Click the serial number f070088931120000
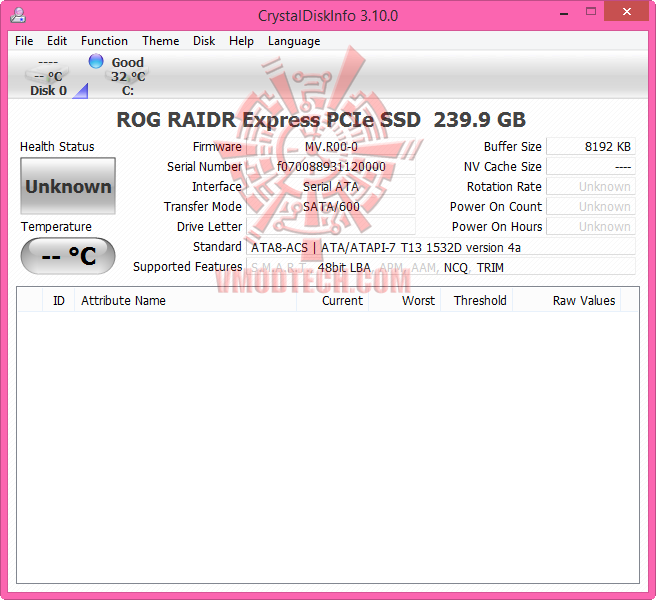Screen dimensions: 656x600 point(331,167)
